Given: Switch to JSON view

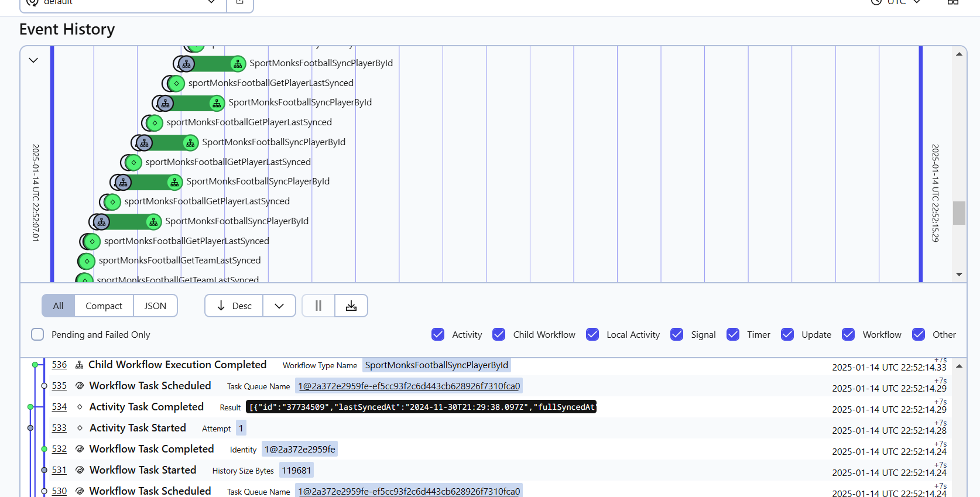Looking at the screenshot, I should coord(155,306).
